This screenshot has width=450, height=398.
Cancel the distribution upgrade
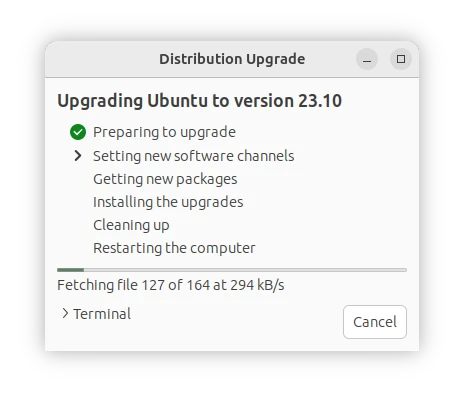375,322
